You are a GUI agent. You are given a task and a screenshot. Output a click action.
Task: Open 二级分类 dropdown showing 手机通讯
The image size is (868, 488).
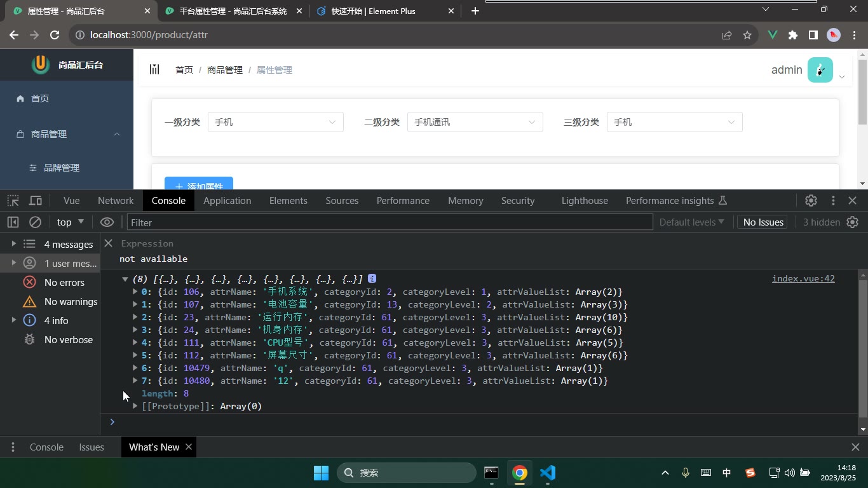click(475, 122)
